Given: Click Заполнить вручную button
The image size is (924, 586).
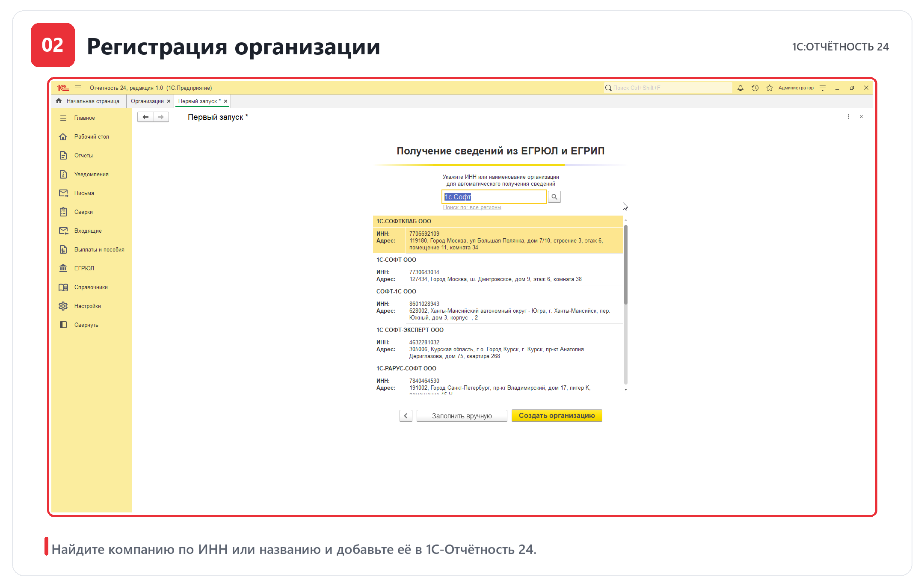Looking at the screenshot, I should [462, 416].
